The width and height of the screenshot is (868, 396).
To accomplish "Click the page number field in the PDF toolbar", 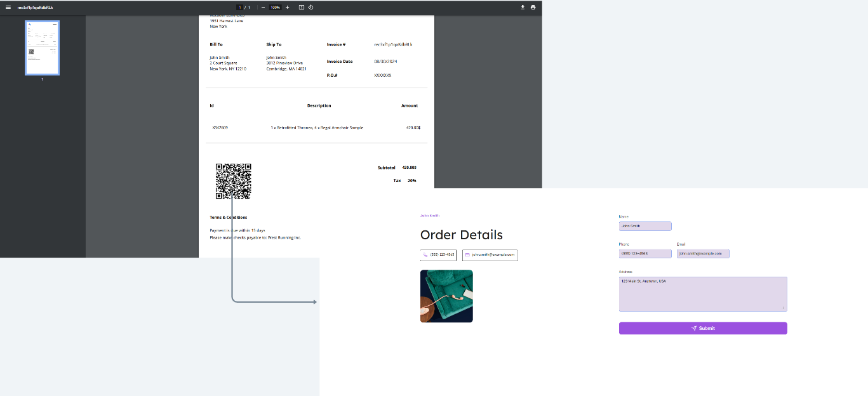I will 239,8.
